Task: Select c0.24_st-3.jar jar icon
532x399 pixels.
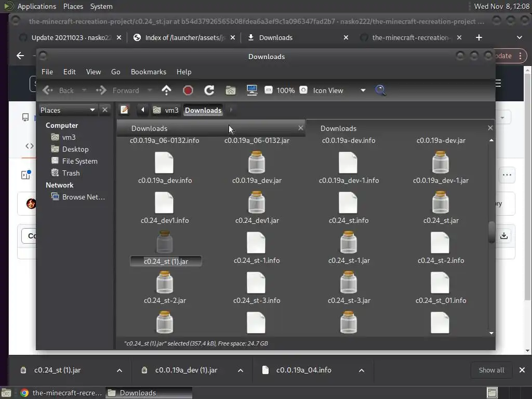Action: 349,282
